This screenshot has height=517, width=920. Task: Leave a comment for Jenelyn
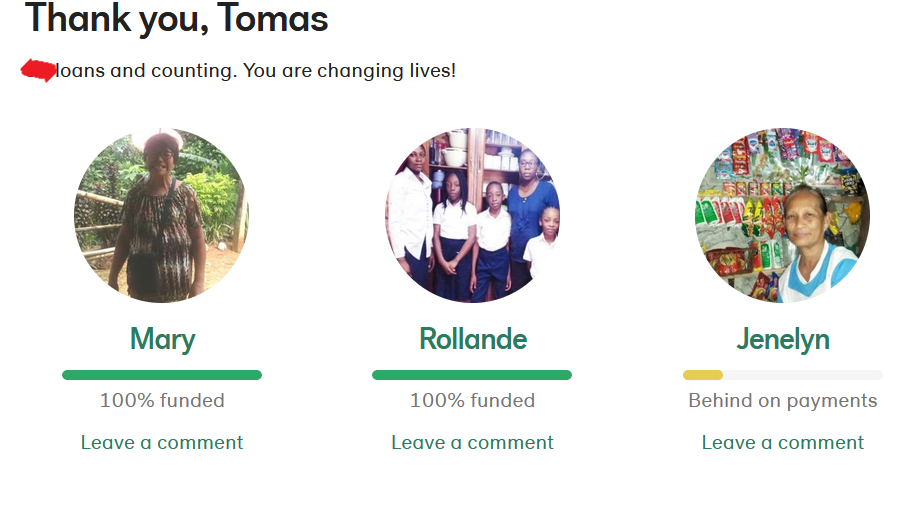point(782,442)
